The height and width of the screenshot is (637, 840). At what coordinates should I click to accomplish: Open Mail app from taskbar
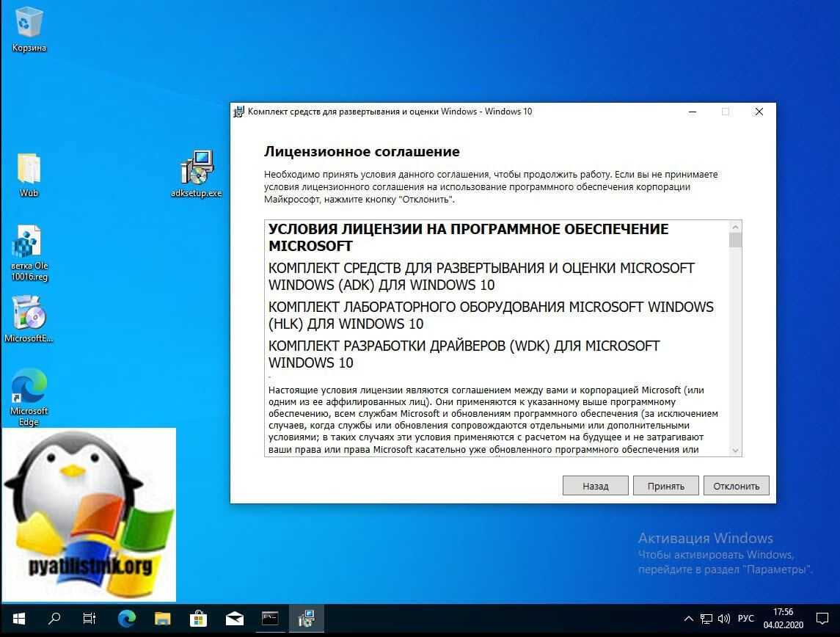tap(234, 619)
